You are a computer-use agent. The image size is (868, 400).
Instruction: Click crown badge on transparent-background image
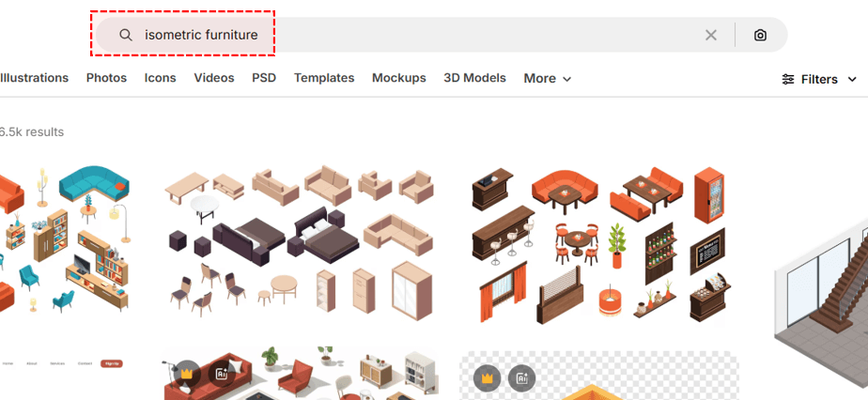[x=487, y=378]
